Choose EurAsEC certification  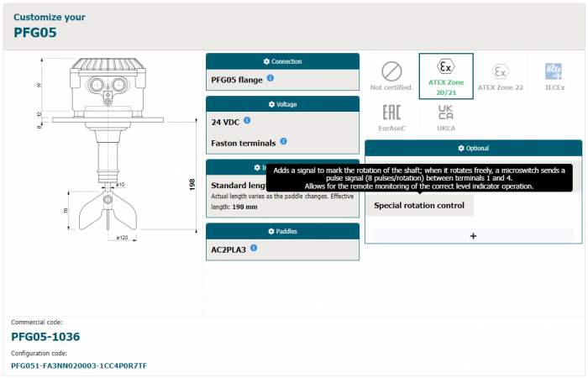click(x=391, y=118)
